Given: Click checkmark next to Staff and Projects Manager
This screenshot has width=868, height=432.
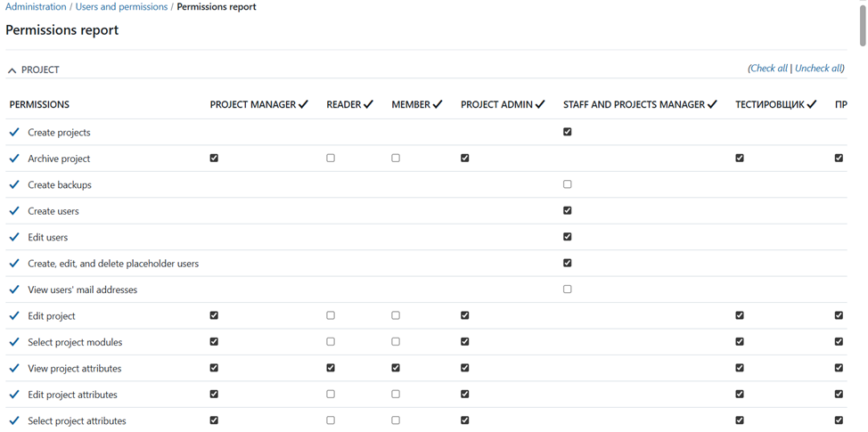Looking at the screenshot, I should (x=713, y=104).
